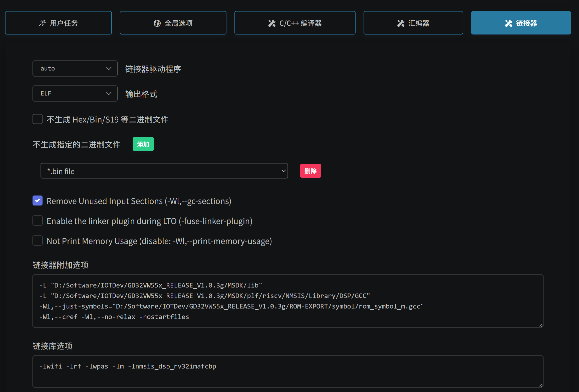Image resolution: width=579 pixels, height=392 pixels.
Task: Click the 链接库选项 textarea resize handle
Action: click(541, 385)
